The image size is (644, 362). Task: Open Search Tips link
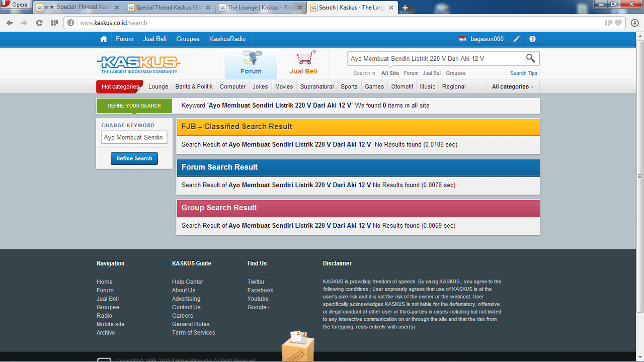tap(524, 73)
